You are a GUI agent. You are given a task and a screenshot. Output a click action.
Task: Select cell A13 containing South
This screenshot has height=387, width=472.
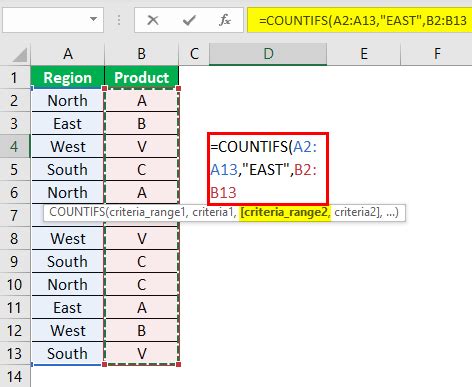tap(68, 353)
